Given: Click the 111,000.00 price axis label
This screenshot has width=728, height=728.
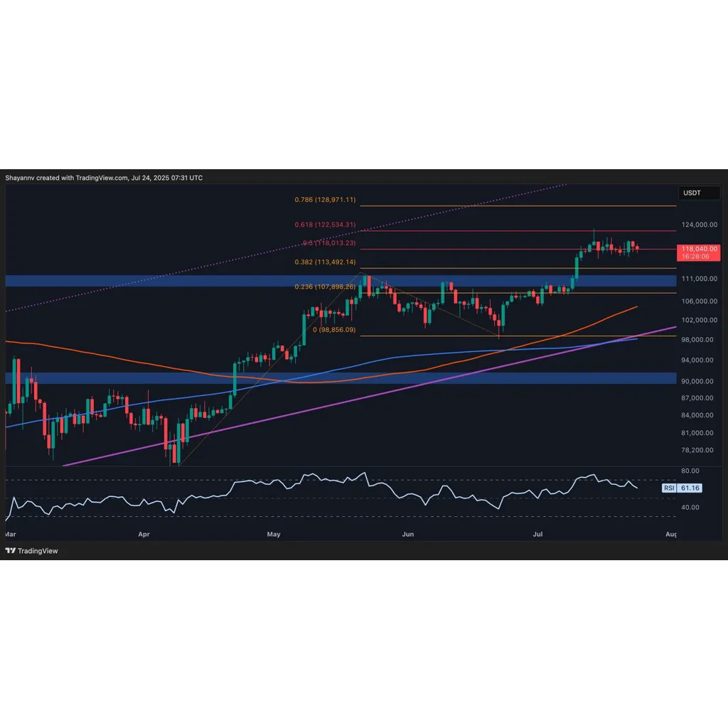Looking at the screenshot, I should tap(700, 279).
